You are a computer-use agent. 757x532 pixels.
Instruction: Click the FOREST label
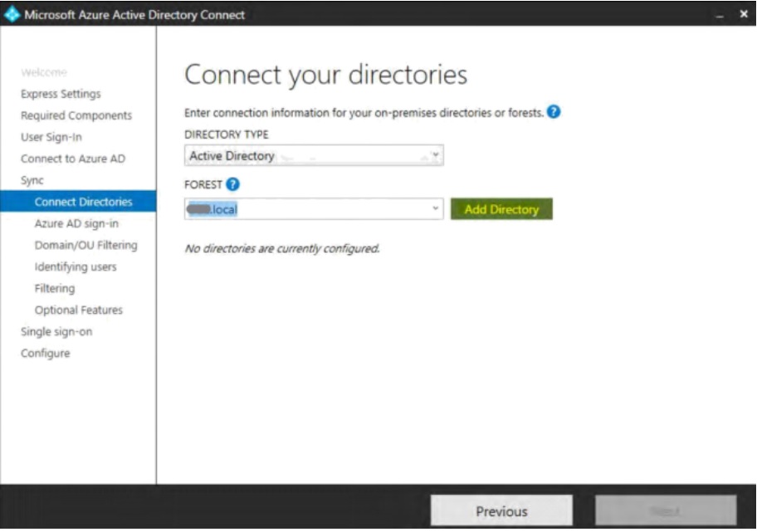[x=203, y=184]
